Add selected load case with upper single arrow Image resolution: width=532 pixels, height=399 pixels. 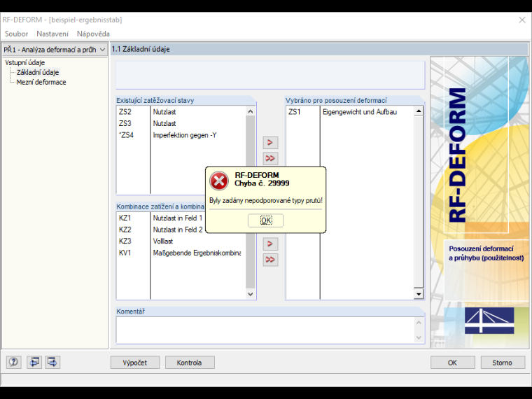tap(270, 143)
